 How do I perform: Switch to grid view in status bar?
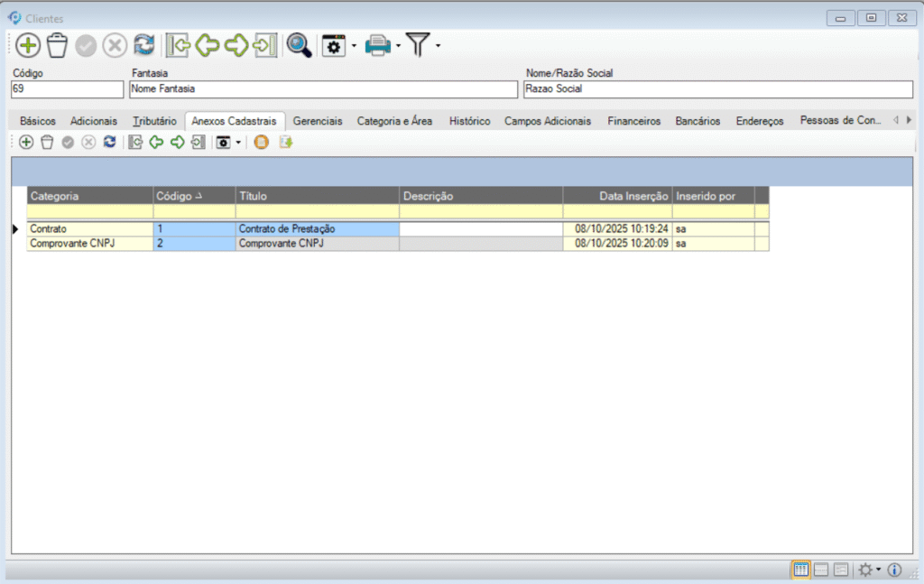pos(800,570)
